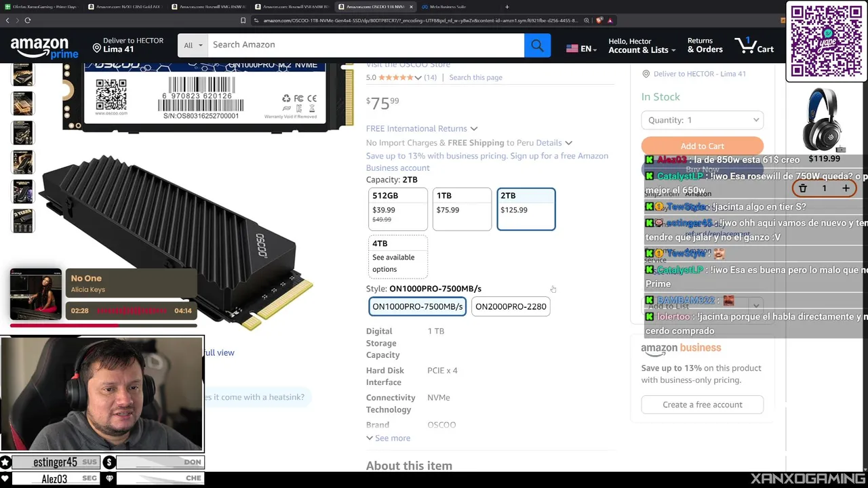Open the Account & Lists dropdown

(x=642, y=45)
